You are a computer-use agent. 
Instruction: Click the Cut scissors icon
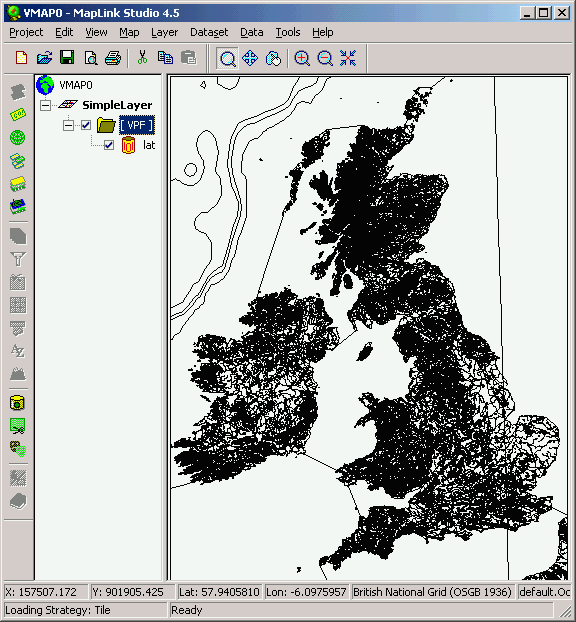point(142,58)
